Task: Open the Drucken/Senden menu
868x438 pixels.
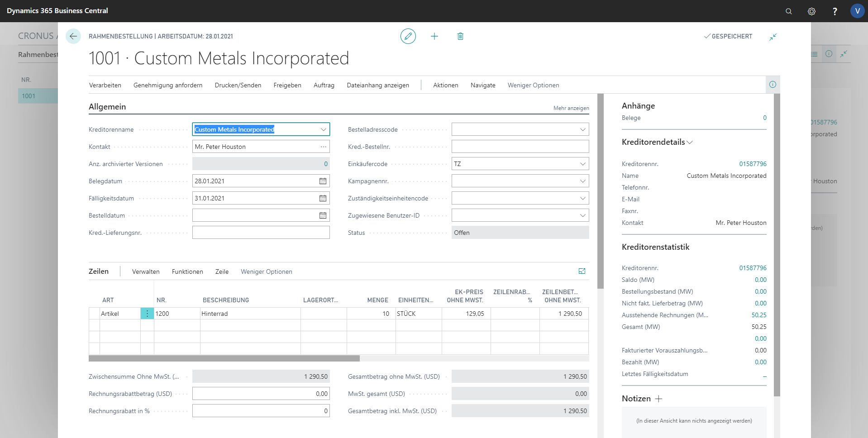Action: click(x=238, y=85)
